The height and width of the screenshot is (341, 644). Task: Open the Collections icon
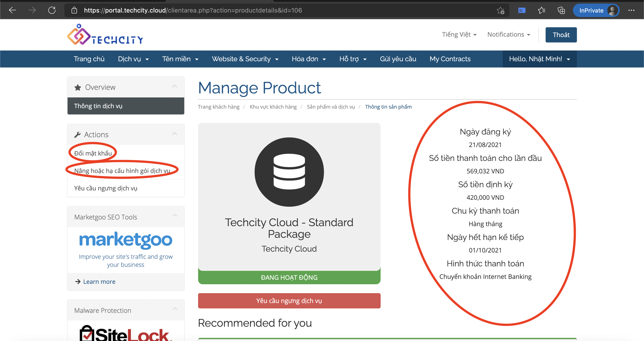(x=561, y=10)
